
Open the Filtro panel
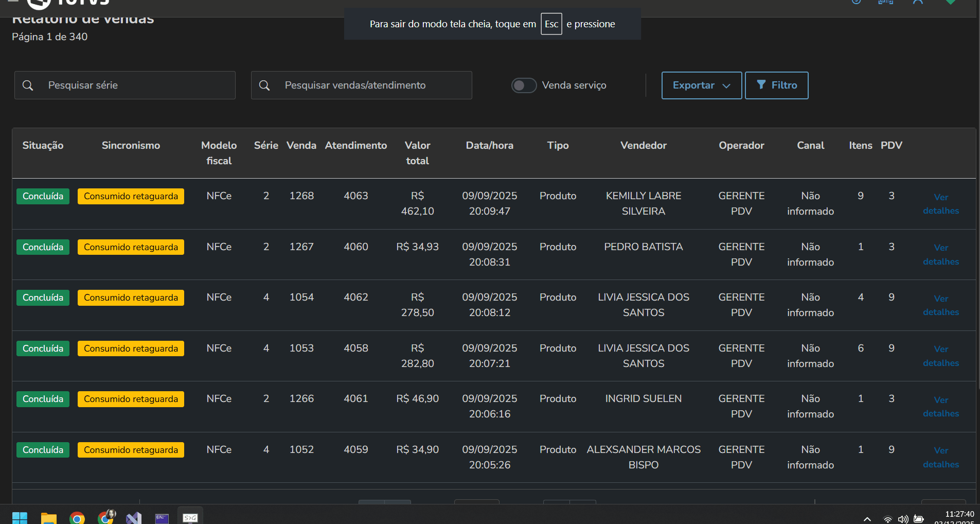point(777,85)
